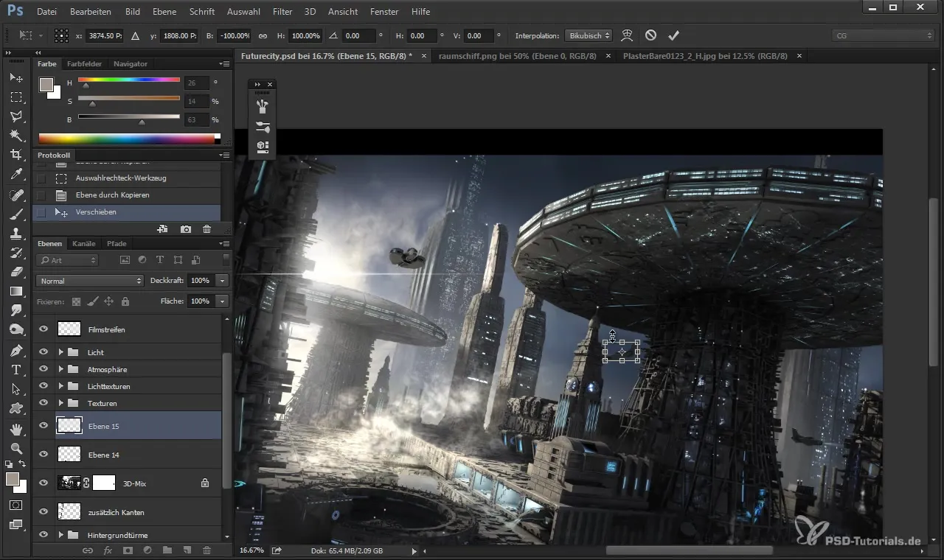Select the Eraser tool

coord(16,272)
